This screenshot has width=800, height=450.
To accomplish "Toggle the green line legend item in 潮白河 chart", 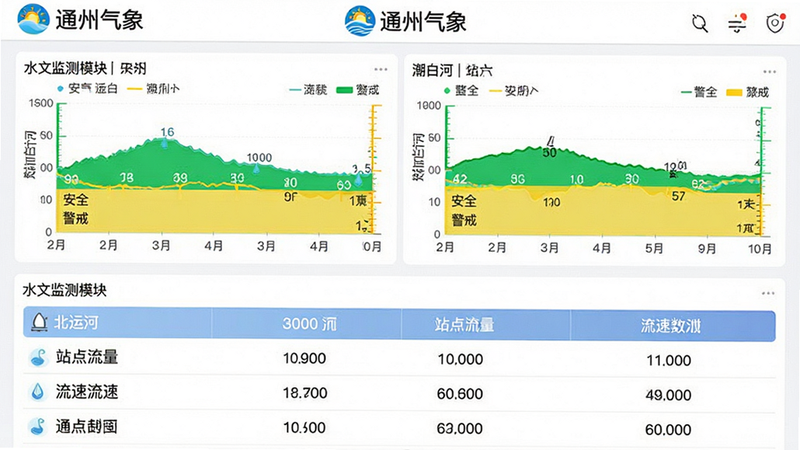I will coord(699,92).
